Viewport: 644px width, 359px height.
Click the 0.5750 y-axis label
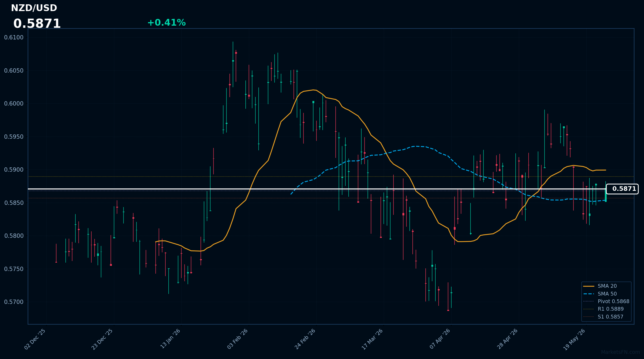pos(14,269)
